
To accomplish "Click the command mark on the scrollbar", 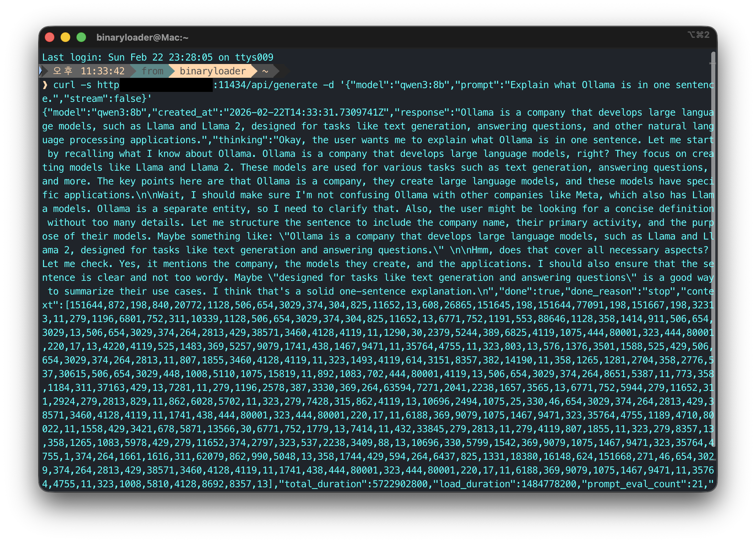I will (x=713, y=63).
